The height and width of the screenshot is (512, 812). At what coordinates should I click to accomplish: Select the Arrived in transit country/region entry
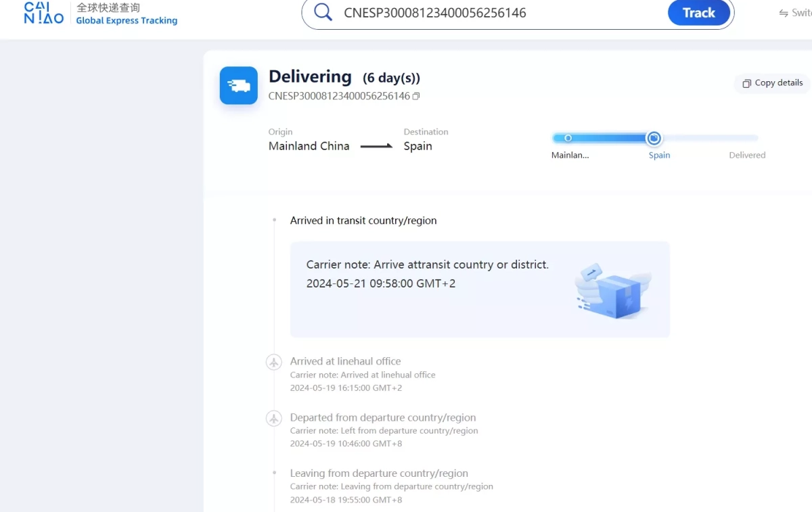coord(363,220)
